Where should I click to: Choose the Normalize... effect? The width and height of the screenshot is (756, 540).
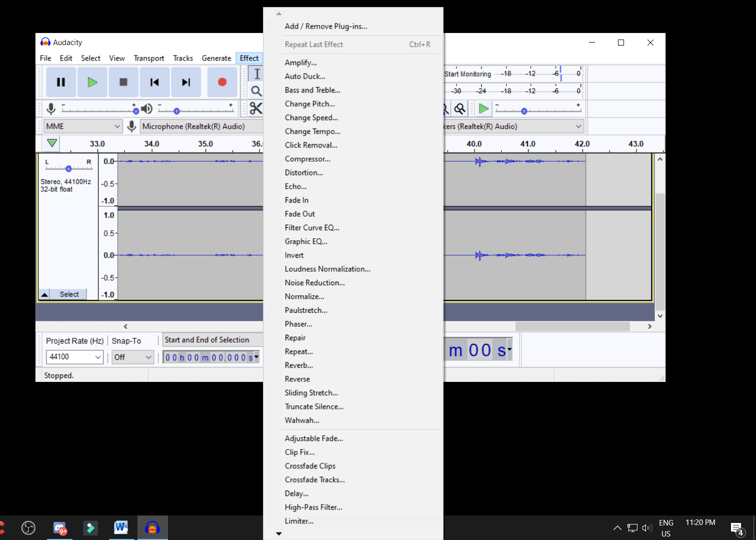coord(353,296)
